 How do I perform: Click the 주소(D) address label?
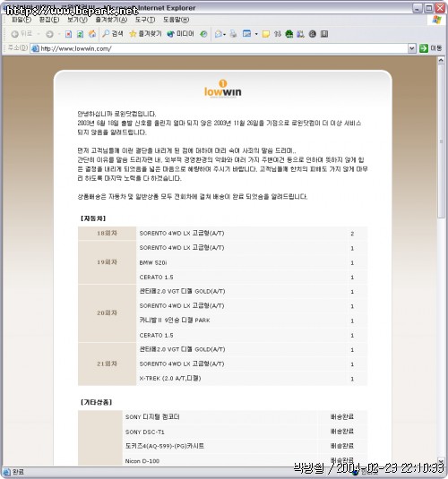(17, 47)
